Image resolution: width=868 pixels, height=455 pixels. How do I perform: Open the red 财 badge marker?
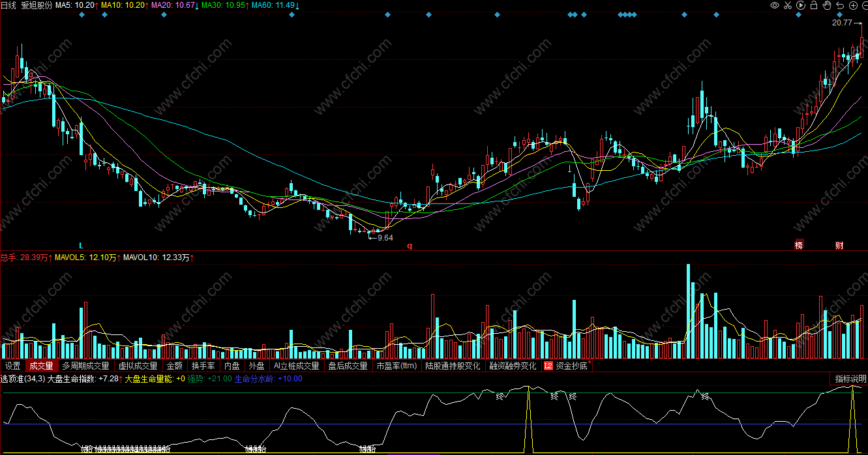[839, 245]
